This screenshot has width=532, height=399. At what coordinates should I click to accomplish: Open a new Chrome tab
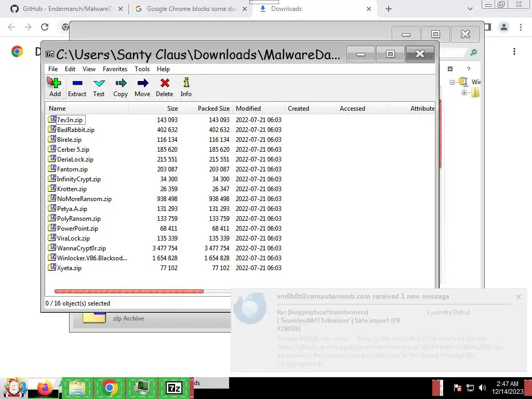coord(389,9)
